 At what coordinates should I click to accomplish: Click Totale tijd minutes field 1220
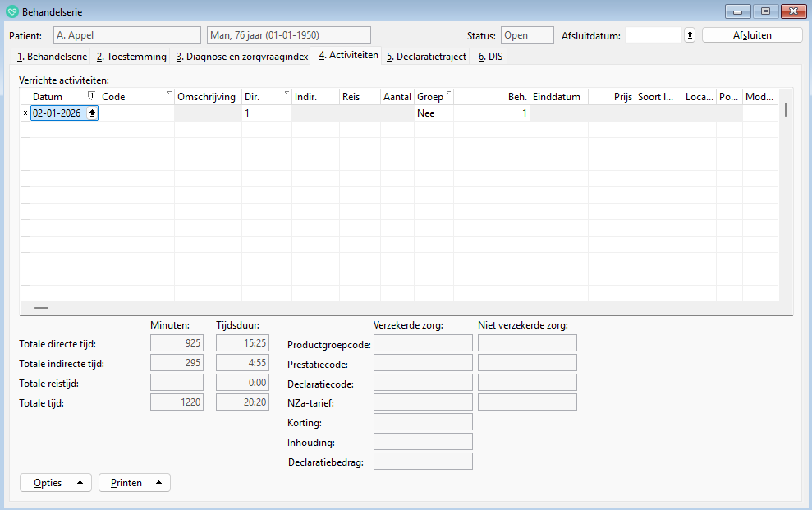pyautogui.click(x=177, y=402)
